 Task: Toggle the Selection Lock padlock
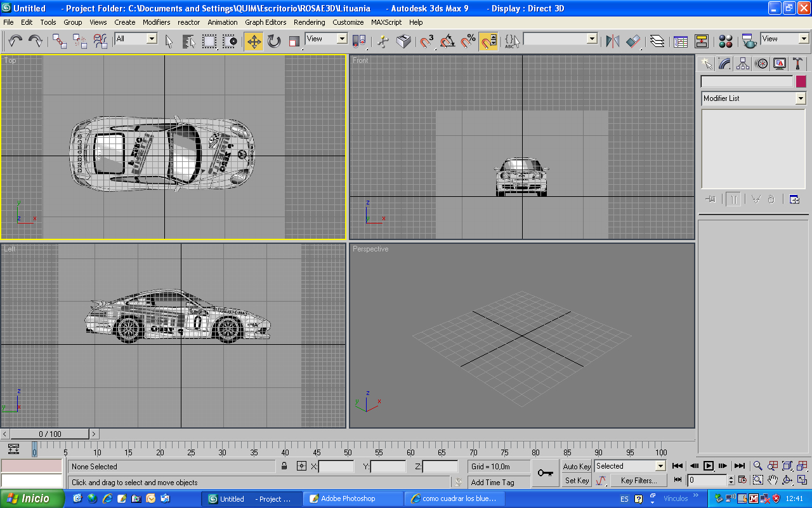[284, 466]
